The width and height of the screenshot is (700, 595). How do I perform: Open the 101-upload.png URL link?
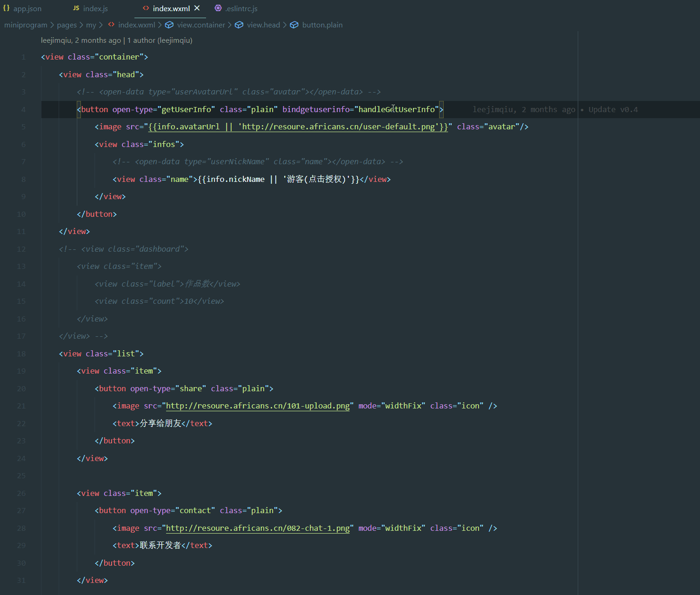tap(258, 406)
